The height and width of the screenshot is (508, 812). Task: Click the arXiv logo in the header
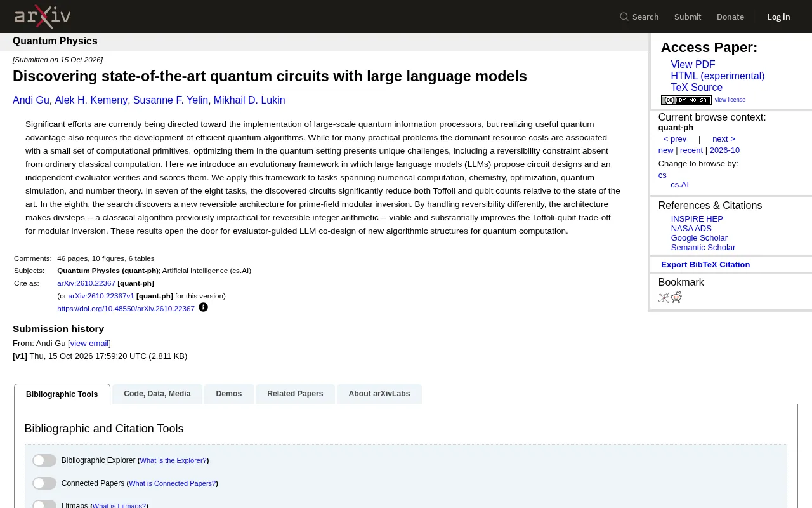click(43, 17)
